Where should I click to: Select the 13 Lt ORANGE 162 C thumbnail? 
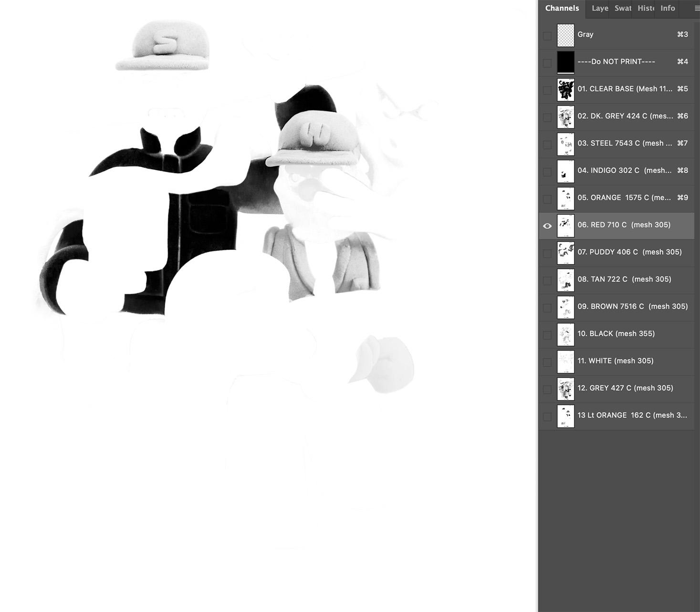(x=565, y=416)
